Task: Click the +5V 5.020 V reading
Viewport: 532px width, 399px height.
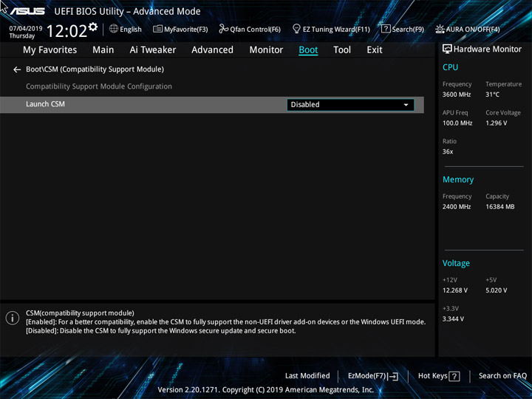Action: (x=497, y=290)
